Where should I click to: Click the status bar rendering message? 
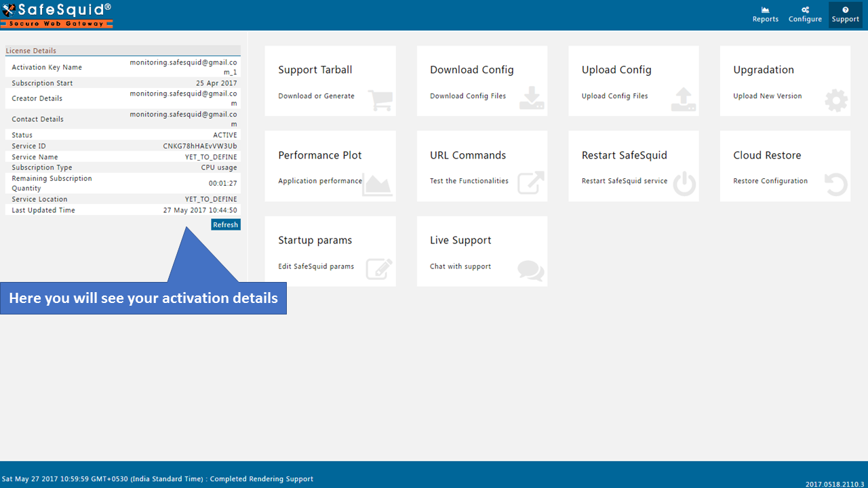coord(157,479)
